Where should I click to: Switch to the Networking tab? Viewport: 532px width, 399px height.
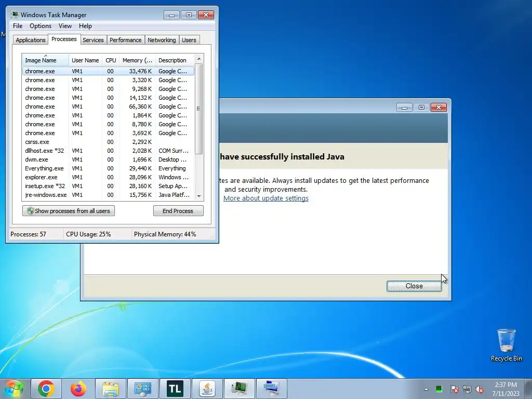[162, 40]
